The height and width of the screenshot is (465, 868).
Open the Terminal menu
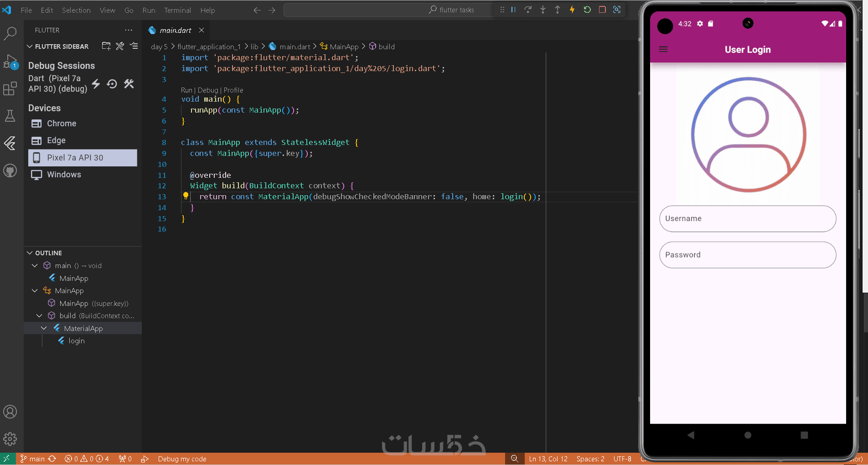click(x=178, y=10)
